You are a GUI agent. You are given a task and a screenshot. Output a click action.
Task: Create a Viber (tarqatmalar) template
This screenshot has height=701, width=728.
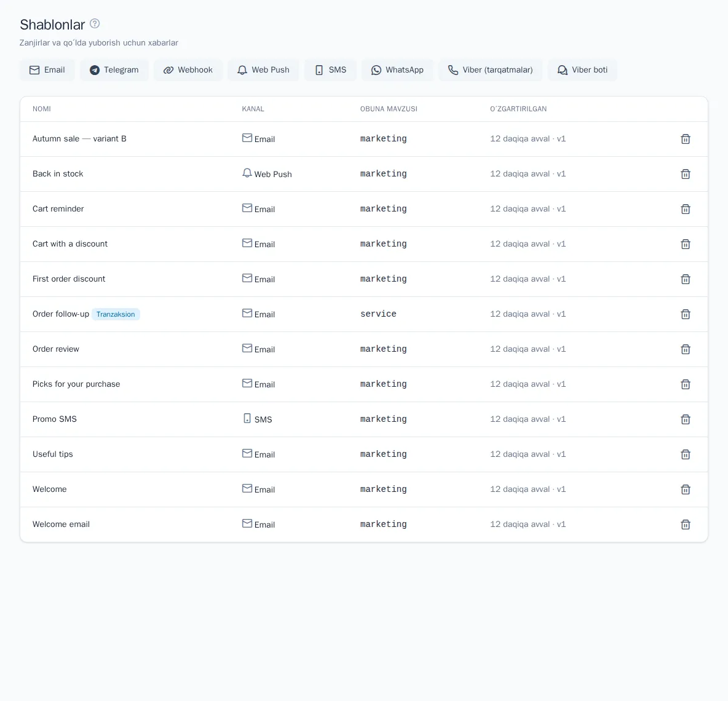[x=490, y=70]
